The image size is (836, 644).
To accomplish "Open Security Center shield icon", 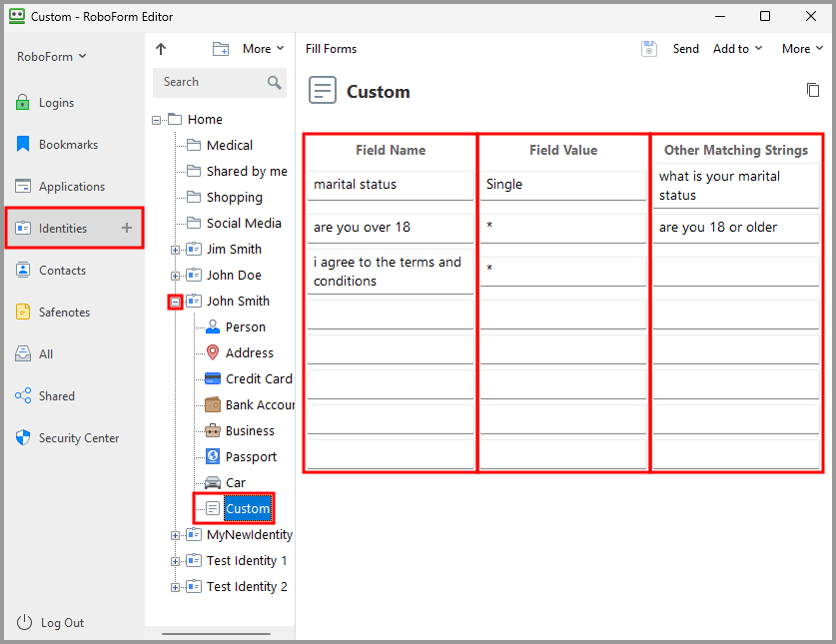I will (22, 437).
